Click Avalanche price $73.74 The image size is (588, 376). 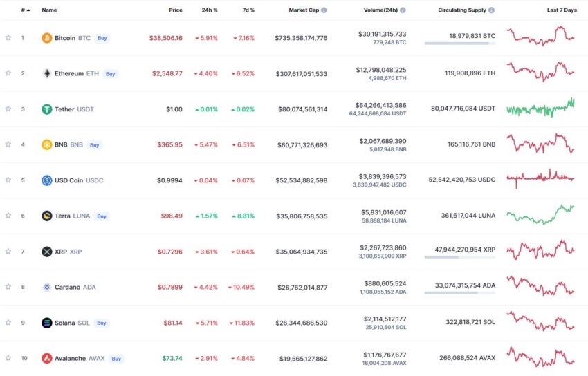pyautogui.click(x=172, y=359)
